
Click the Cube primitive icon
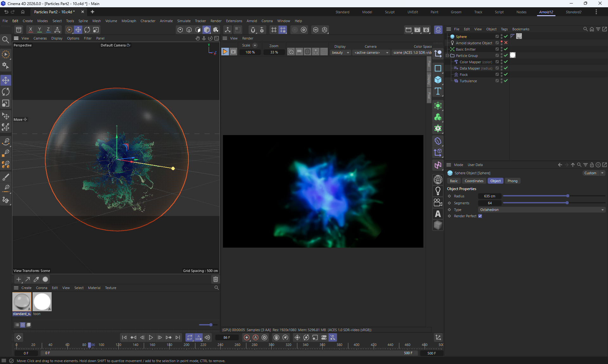click(438, 80)
